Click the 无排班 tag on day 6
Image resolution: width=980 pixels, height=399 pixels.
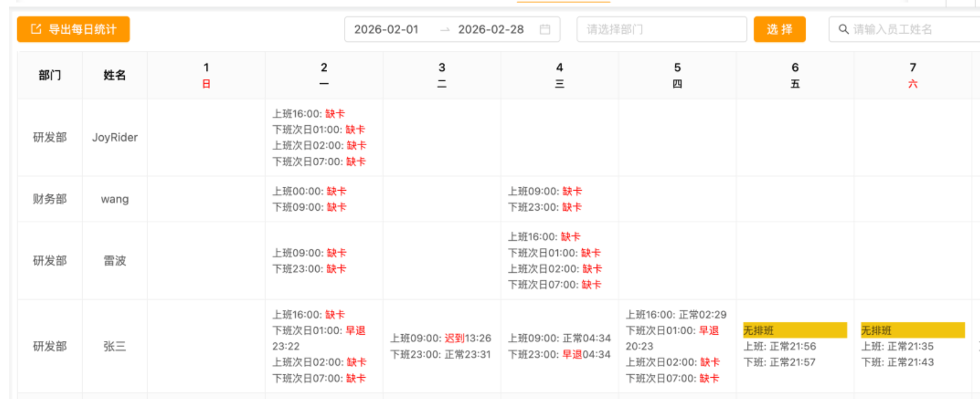click(795, 330)
